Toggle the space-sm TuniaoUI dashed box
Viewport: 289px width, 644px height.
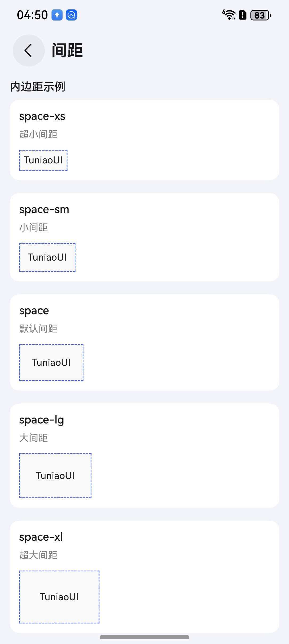click(x=47, y=257)
